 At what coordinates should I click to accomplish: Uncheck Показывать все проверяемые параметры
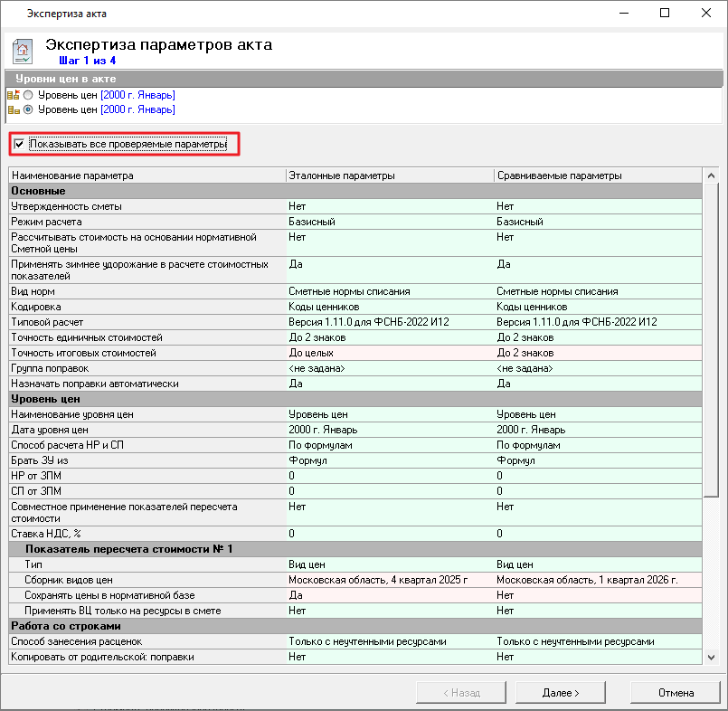(x=20, y=144)
